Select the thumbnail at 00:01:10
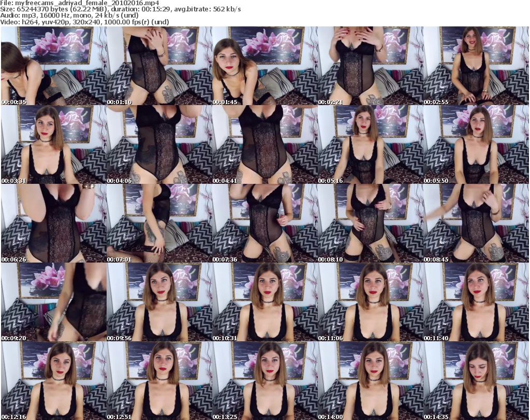Image resolution: width=530 pixels, height=420 pixels. point(159,66)
